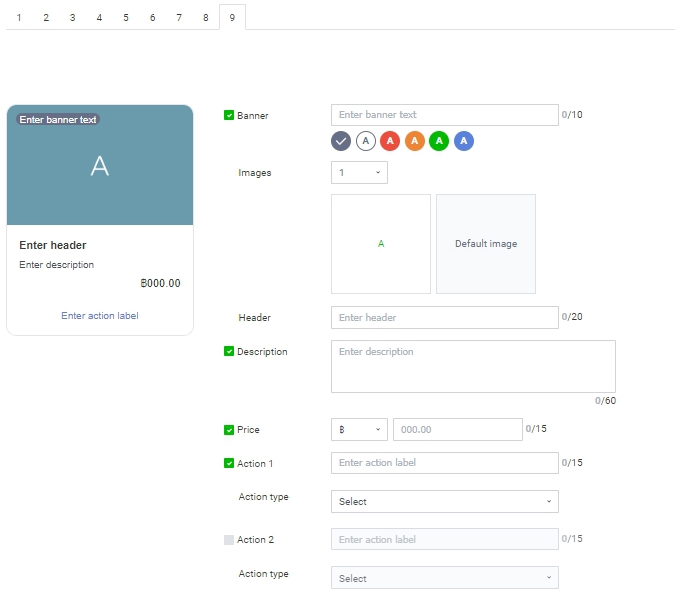Click the Enter header preview title
675x597 pixels.
tap(53, 245)
